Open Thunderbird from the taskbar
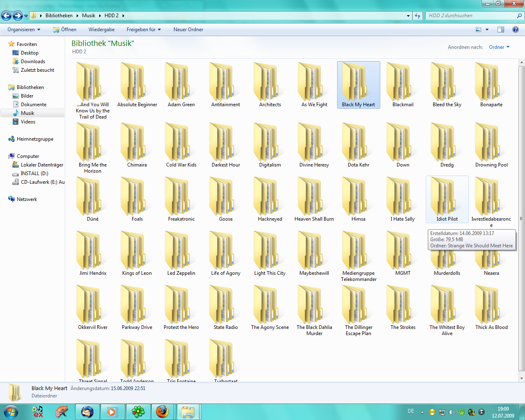Viewport: 525px width, 420px height. point(87,411)
